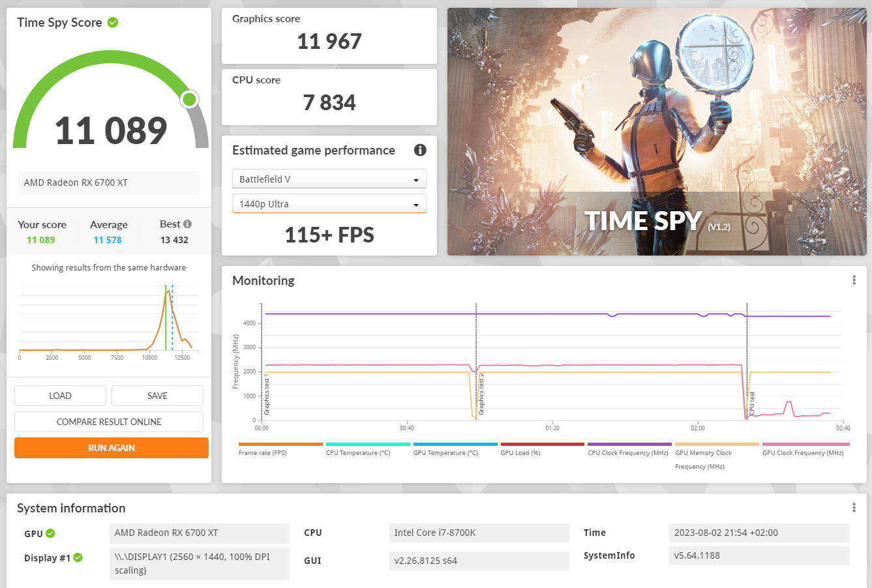
Task: Click the CPU score value 7 834
Action: (329, 103)
